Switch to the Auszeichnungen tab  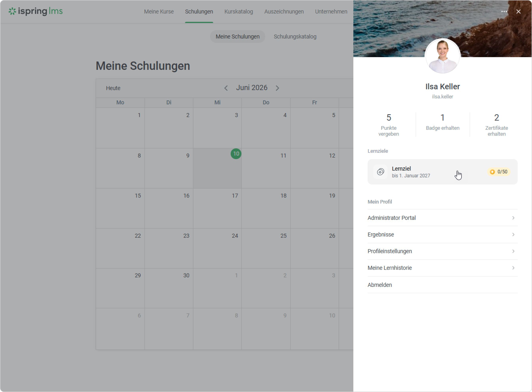(x=284, y=11)
